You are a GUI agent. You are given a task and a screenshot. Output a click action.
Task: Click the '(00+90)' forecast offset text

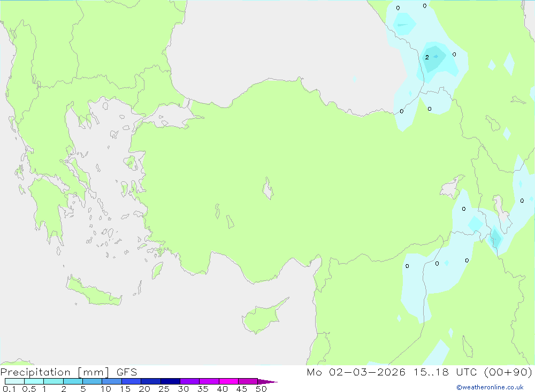coord(508,372)
